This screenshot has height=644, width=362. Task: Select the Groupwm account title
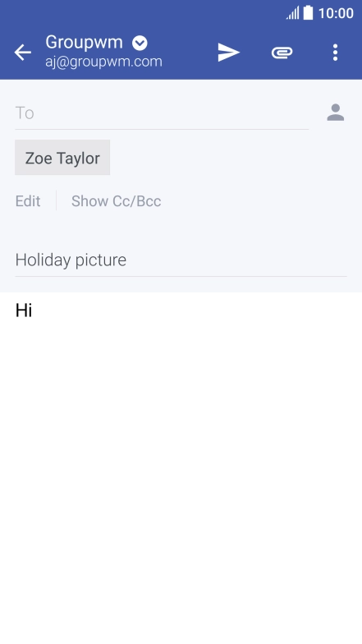pyautogui.click(x=84, y=43)
